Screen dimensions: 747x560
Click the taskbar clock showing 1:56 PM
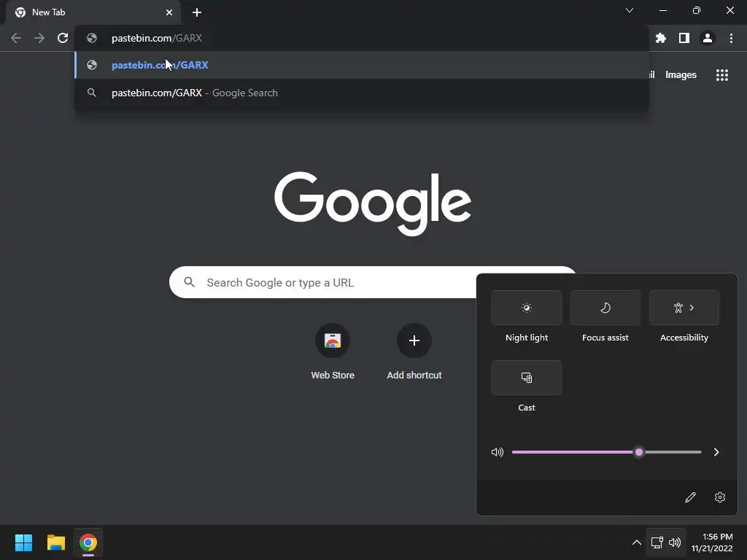coord(712,542)
